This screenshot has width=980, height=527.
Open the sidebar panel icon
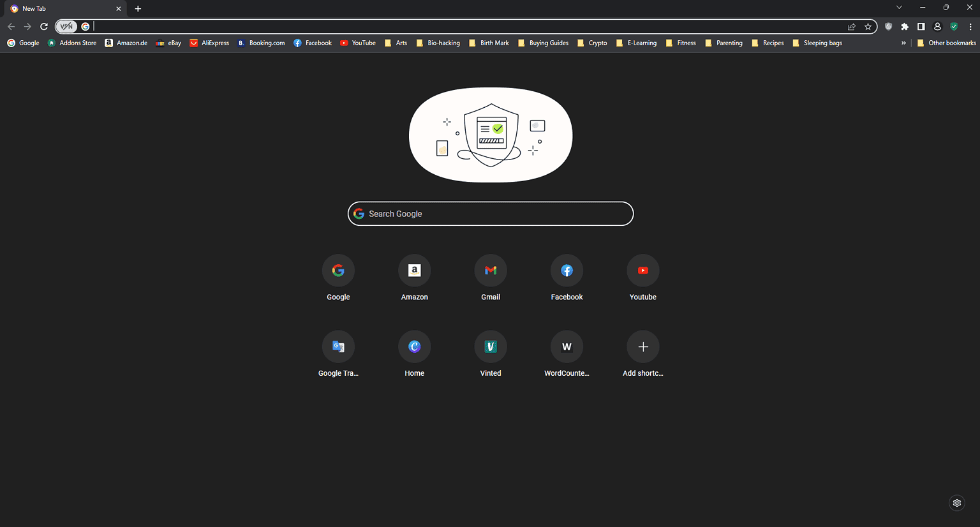921,27
